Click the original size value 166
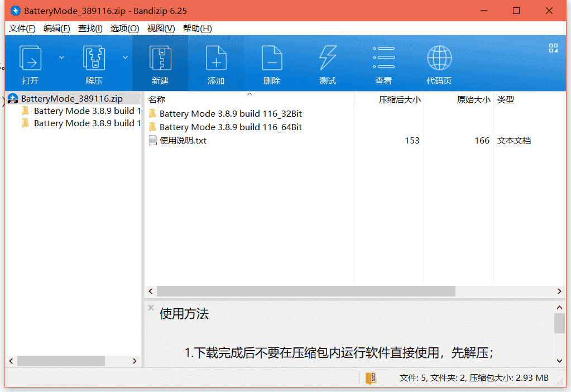The height and width of the screenshot is (392, 571). [x=482, y=141]
